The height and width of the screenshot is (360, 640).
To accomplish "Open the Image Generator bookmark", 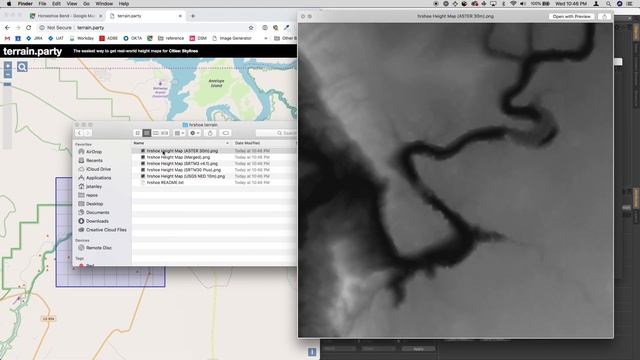I will [x=232, y=38].
